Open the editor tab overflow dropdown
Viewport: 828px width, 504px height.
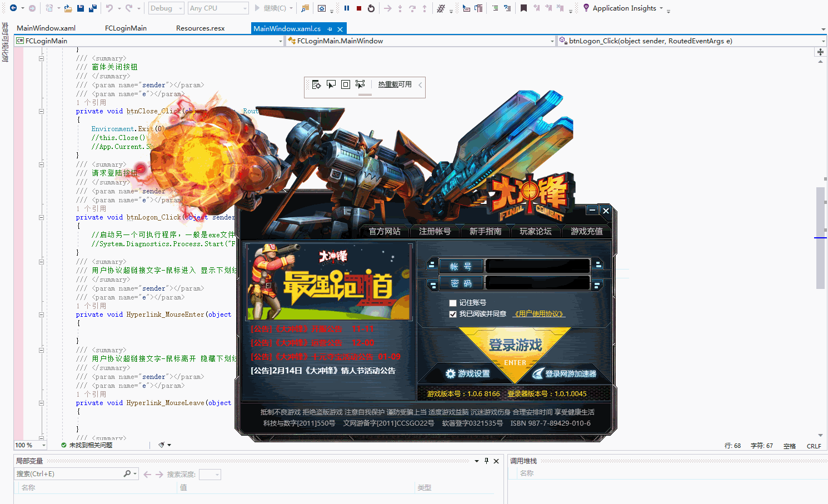point(823,29)
